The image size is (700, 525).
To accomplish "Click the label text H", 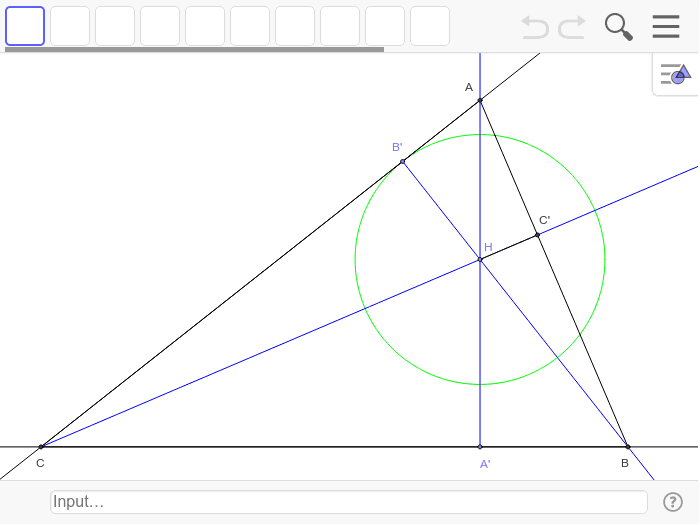I will (x=488, y=247).
